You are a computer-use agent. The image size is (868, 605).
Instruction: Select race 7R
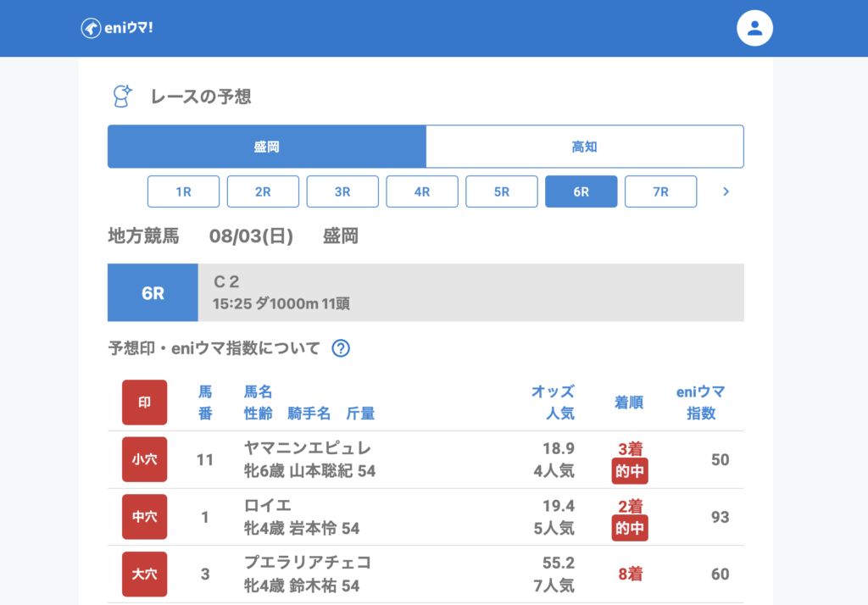pyautogui.click(x=660, y=191)
